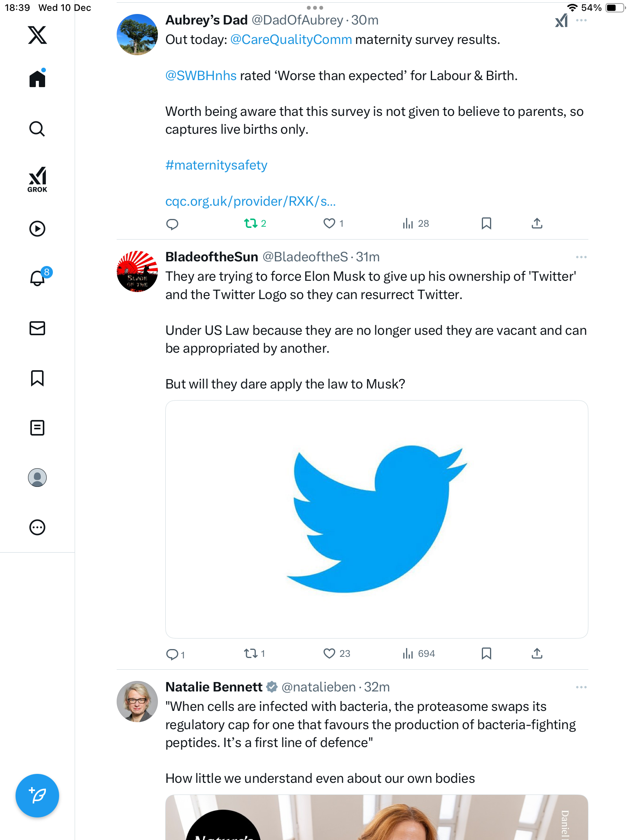This screenshot has height=840, width=630.
Task: View analytics for the 694-view post
Action: click(418, 653)
